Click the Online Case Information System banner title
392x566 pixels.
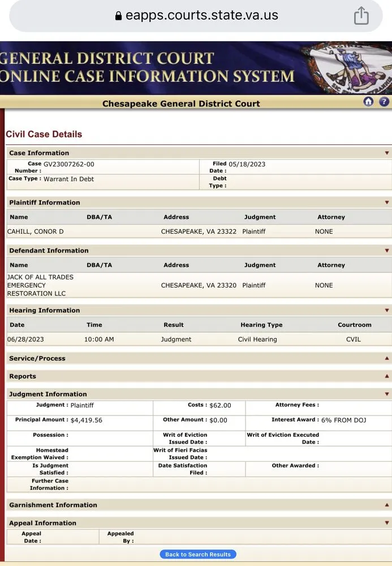pyautogui.click(x=147, y=76)
